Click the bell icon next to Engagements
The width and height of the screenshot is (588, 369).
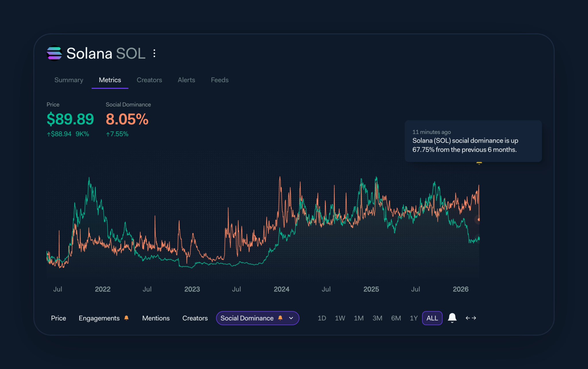click(126, 318)
